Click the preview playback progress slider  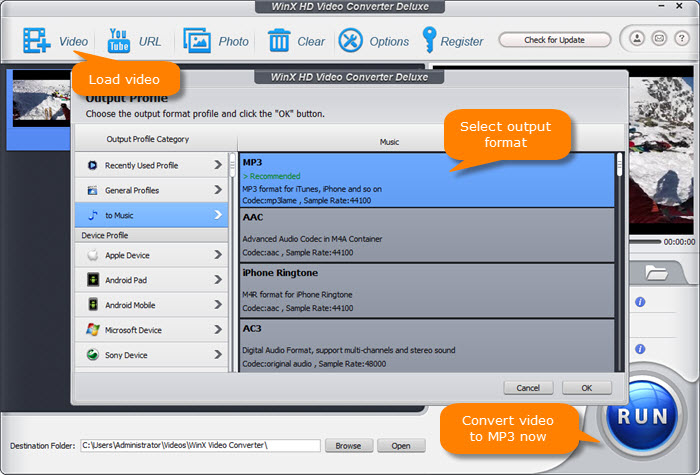click(645, 242)
